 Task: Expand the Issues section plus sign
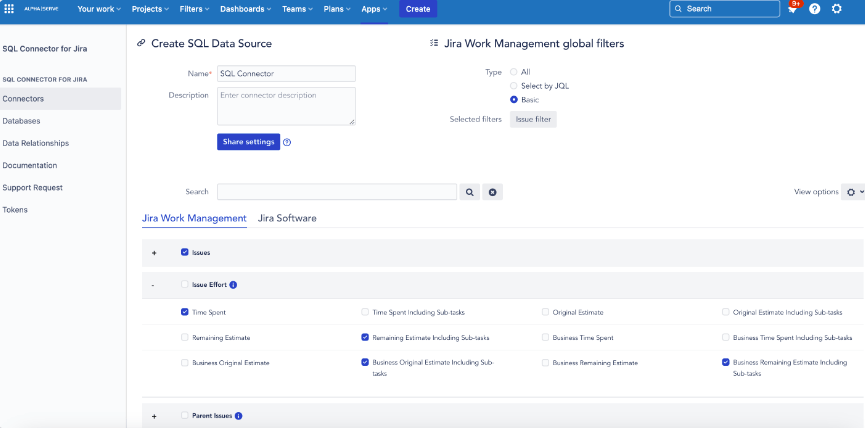pos(154,253)
